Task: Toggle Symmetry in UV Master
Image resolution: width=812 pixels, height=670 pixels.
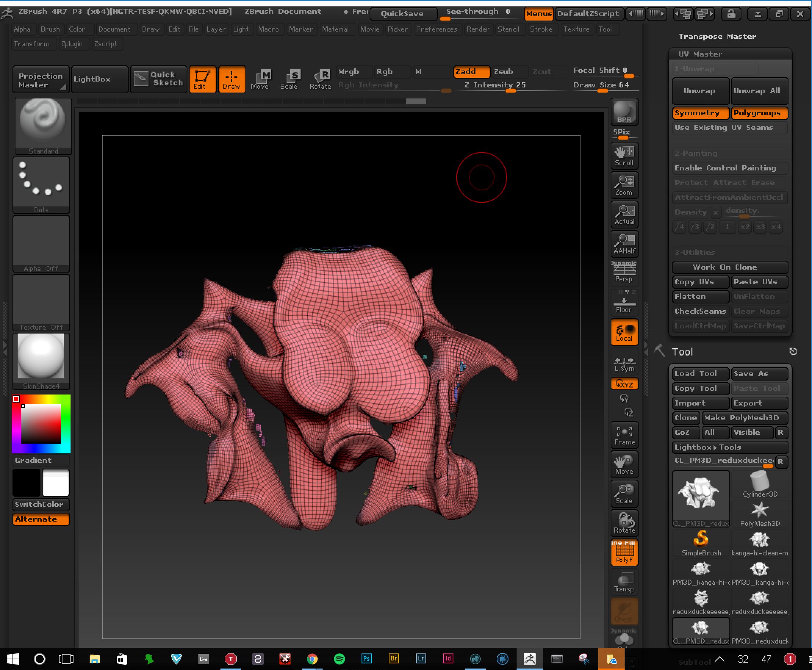Action: [x=701, y=113]
